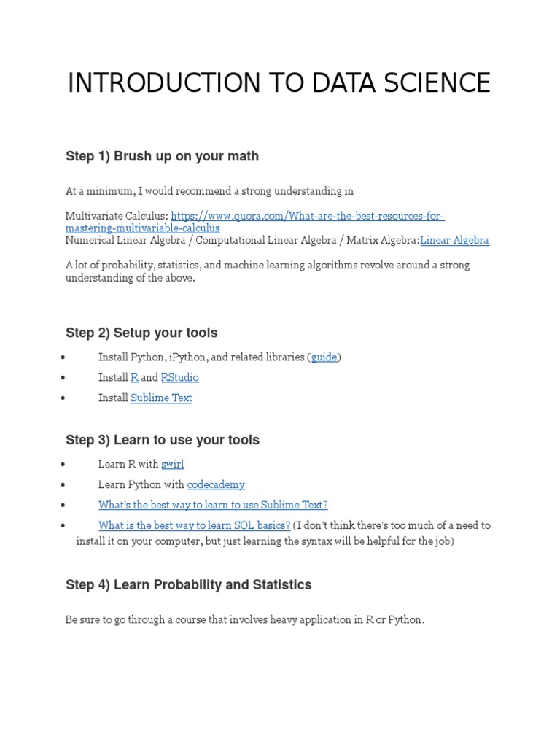Screen dimensions: 560x747
Task: Click the 'A lot of probability, statistics' paragraph
Action: coord(267,271)
